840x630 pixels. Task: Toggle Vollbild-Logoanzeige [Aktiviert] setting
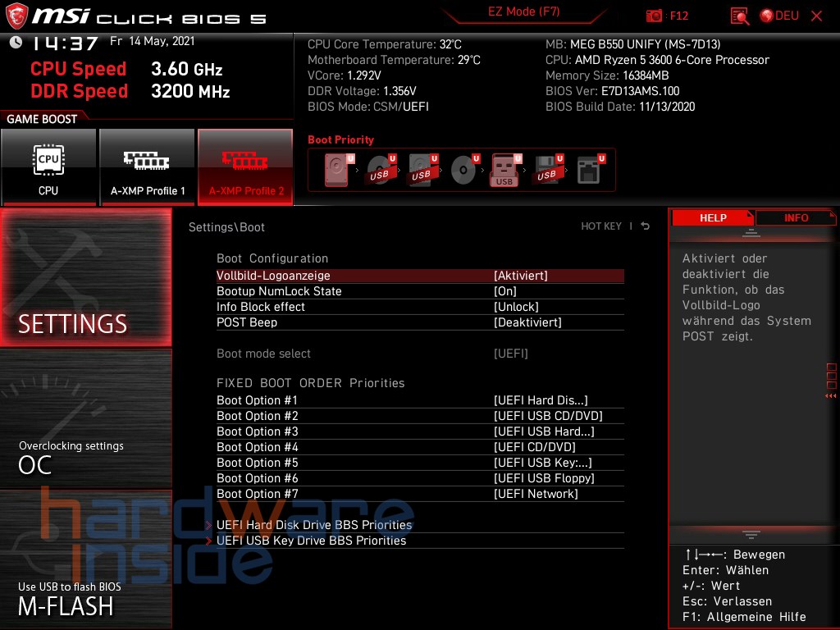420,276
